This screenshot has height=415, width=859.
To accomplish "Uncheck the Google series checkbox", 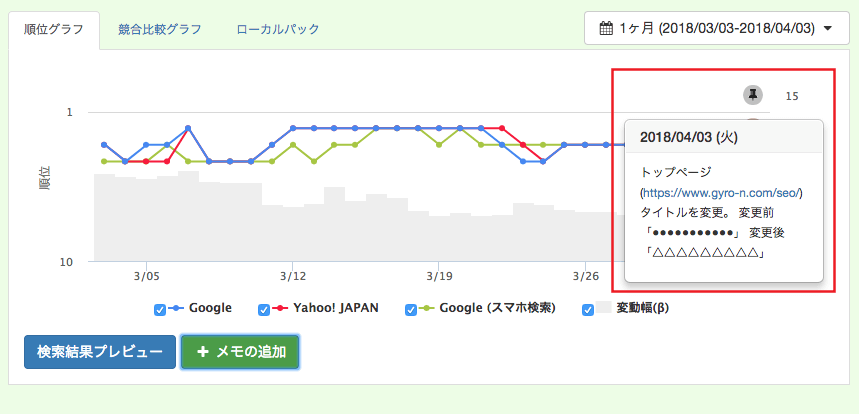I will pos(160,309).
